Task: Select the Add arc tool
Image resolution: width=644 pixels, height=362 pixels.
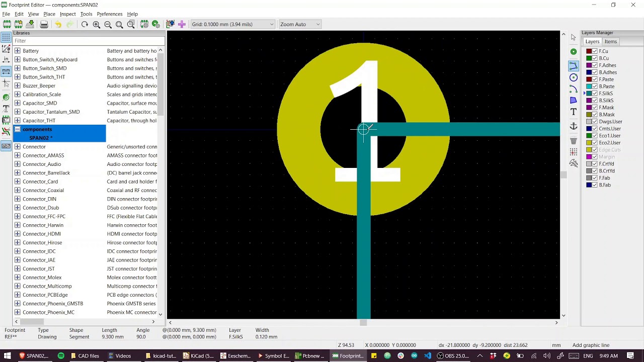Action: tap(574, 89)
